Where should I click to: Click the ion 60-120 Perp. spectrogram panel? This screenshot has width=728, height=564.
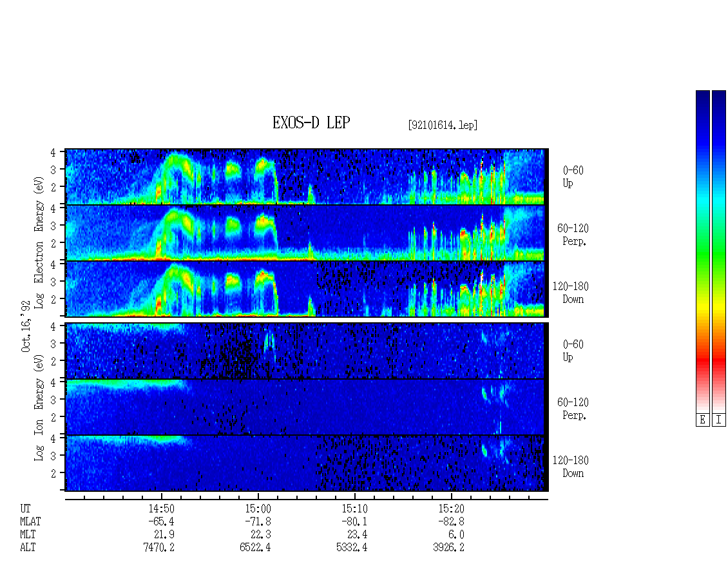click(305, 407)
